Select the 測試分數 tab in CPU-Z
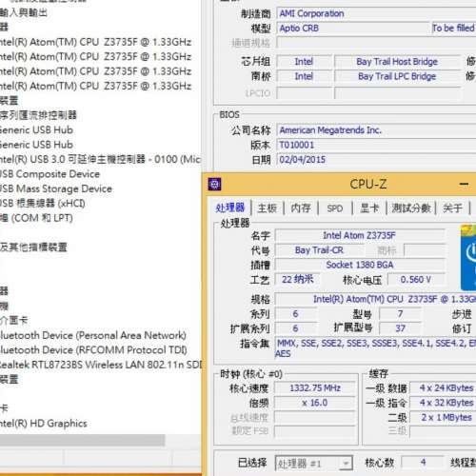The image size is (476, 476). coord(411,208)
